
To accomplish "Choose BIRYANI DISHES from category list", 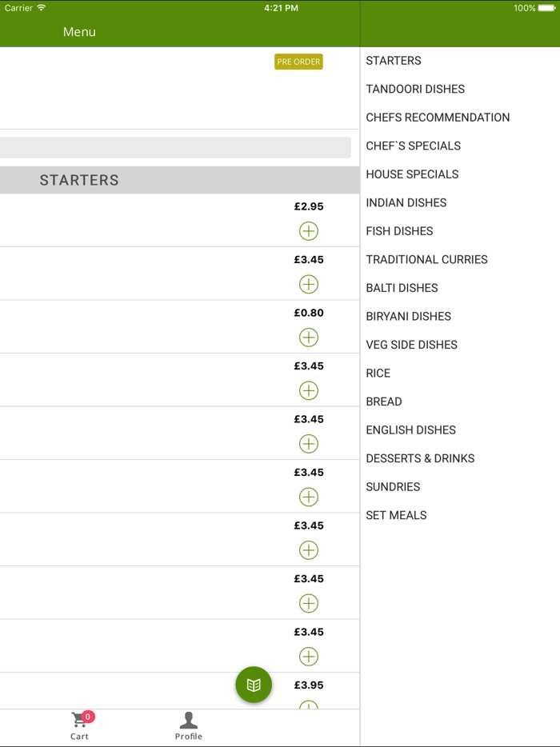I will [x=408, y=316].
